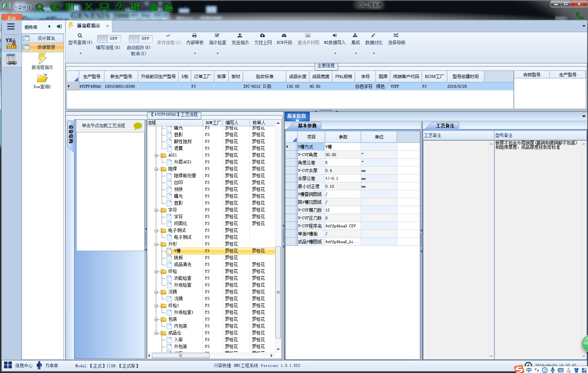Pin the 组件库 panel with arrow icon
Screen dimensions: 588x373
pyautogui.click(x=59, y=27)
